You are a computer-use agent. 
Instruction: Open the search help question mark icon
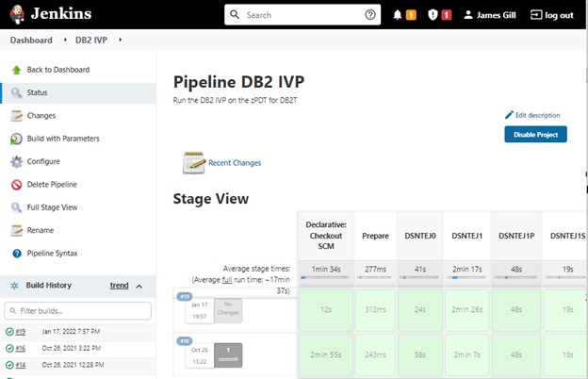(370, 15)
